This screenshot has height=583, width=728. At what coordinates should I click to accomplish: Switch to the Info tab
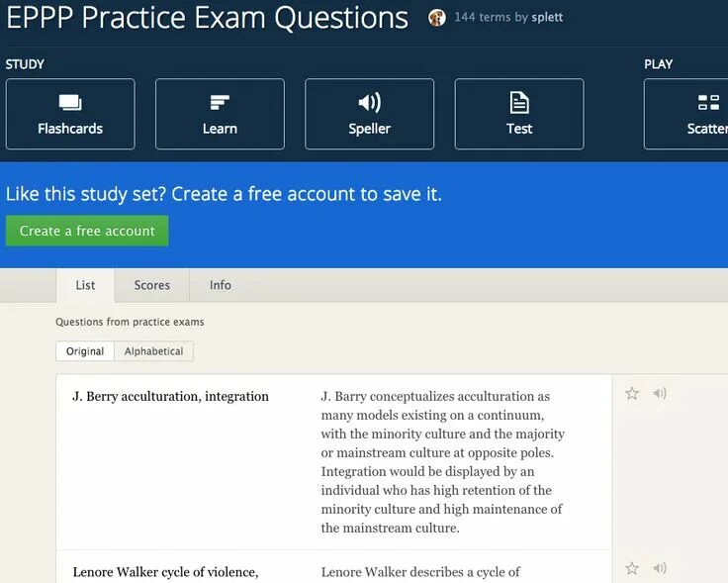click(x=220, y=285)
